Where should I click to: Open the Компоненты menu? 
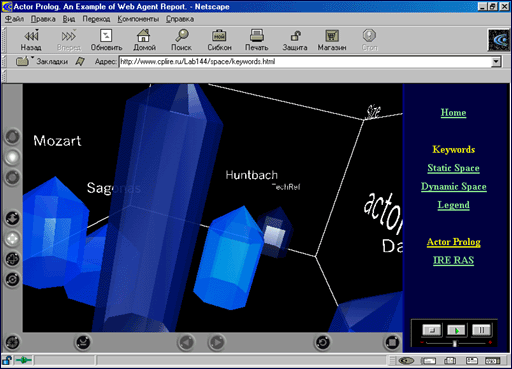pos(138,19)
